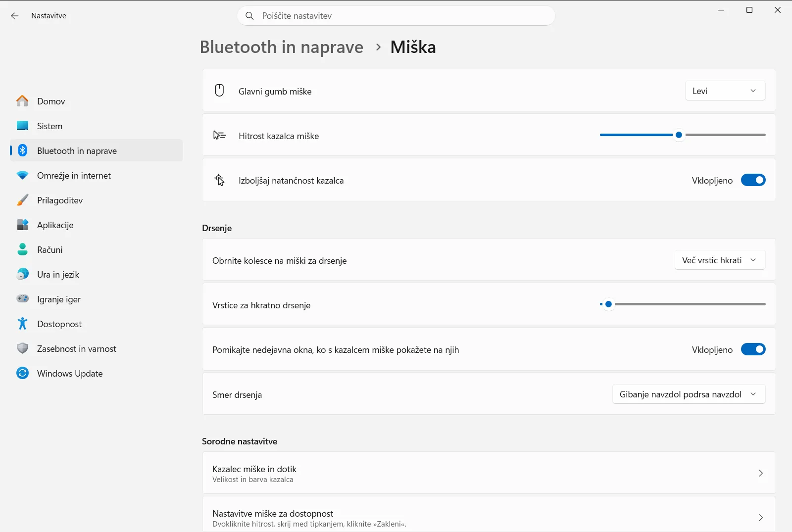
Task: Adjust the Hitrost kazalca miške slider
Action: [x=683, y=135]
